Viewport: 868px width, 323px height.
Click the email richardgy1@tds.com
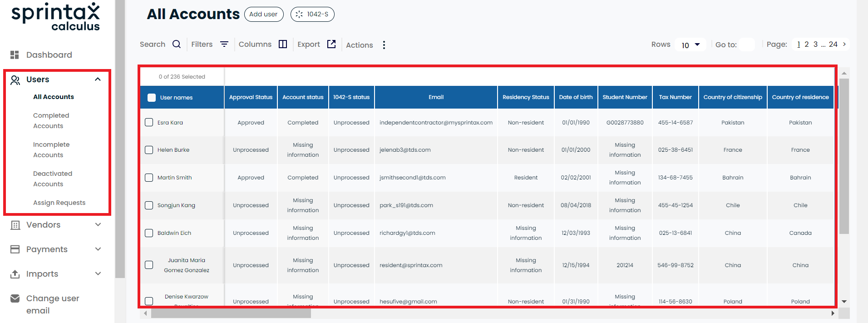[408, 233]
